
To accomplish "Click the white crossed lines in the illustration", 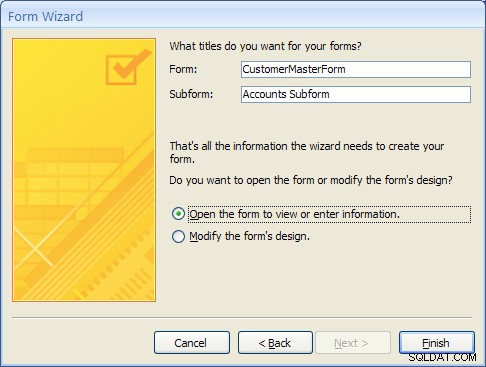I will coord(33,246).
